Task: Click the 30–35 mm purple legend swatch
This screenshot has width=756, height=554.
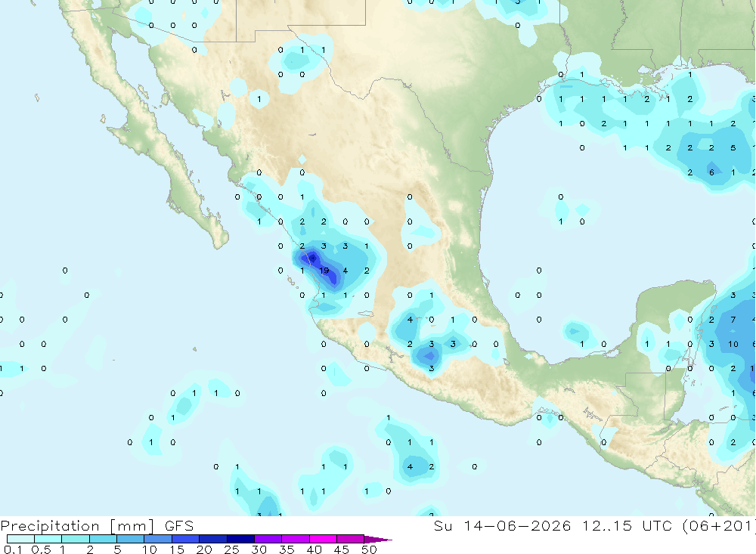Action: tap(268, 539)
